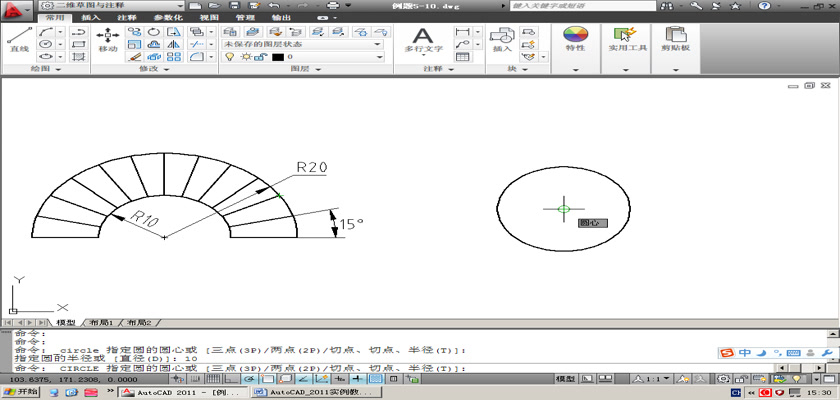The image size is (840, 400).
Task: Expand the 块 (Block) panel
Action: [x=518, y=69]
